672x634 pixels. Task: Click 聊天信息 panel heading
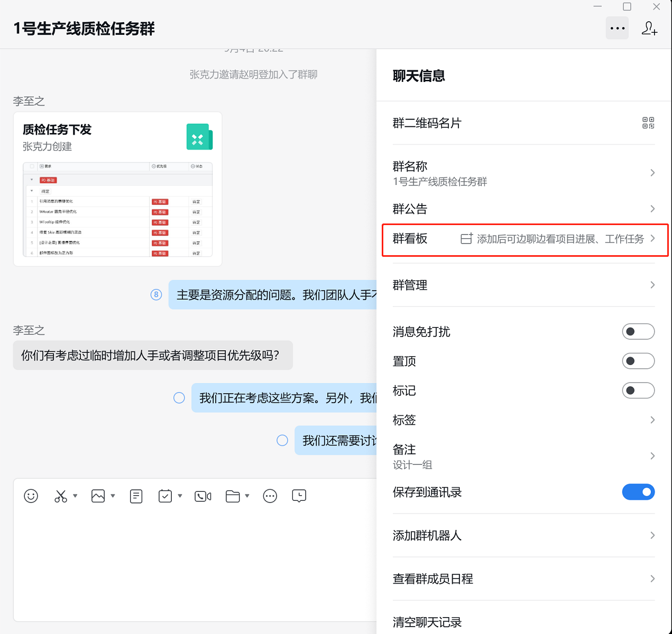click(419, 76)
